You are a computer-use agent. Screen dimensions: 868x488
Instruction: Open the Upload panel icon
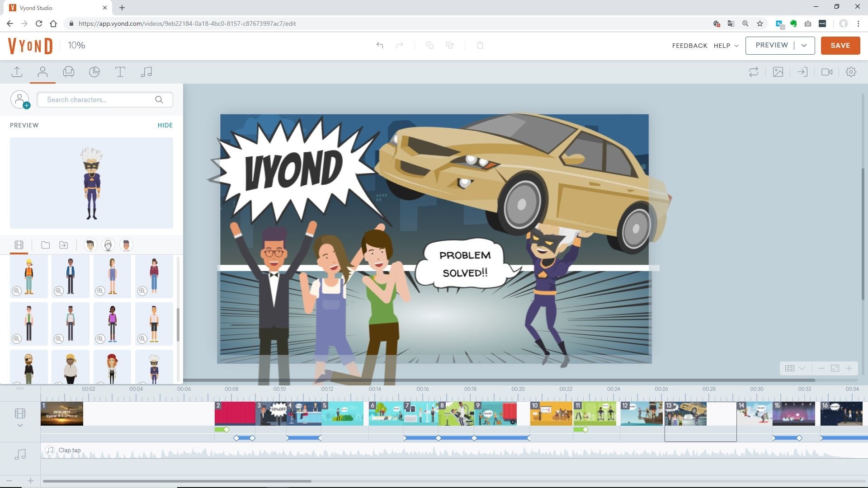pyautogui.click(x=17, y=72)
